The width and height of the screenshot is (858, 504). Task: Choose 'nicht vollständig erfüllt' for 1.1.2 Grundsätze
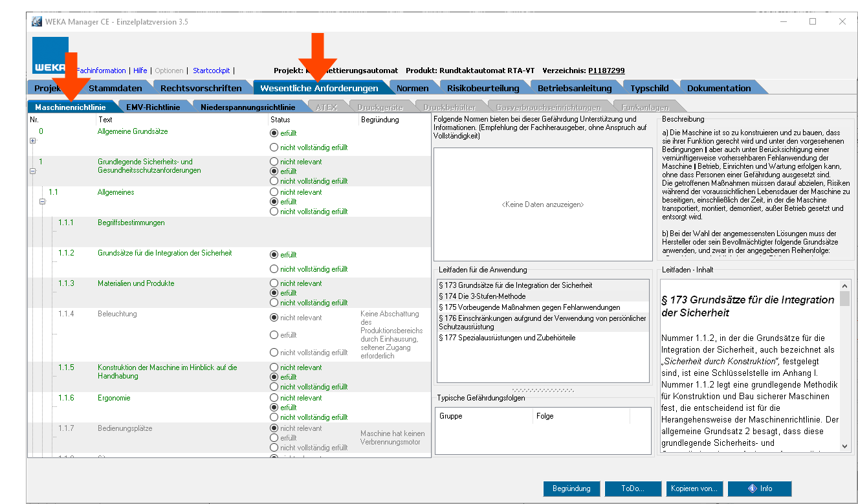tap(274, 269)
